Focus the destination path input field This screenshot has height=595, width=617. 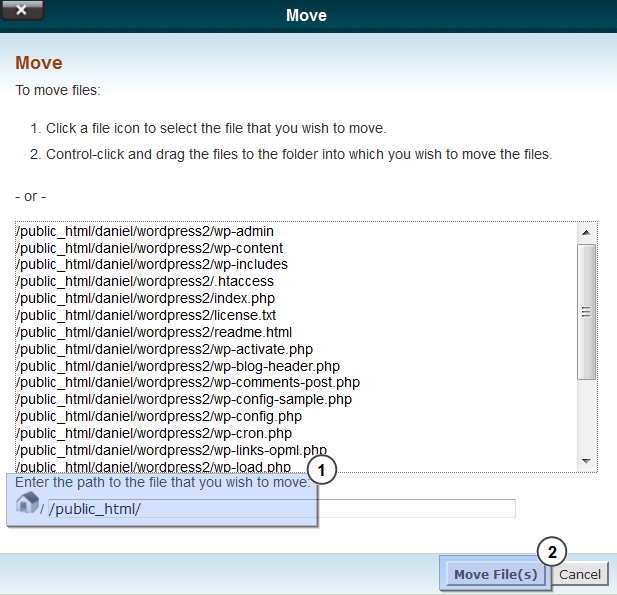pos(282,509)
